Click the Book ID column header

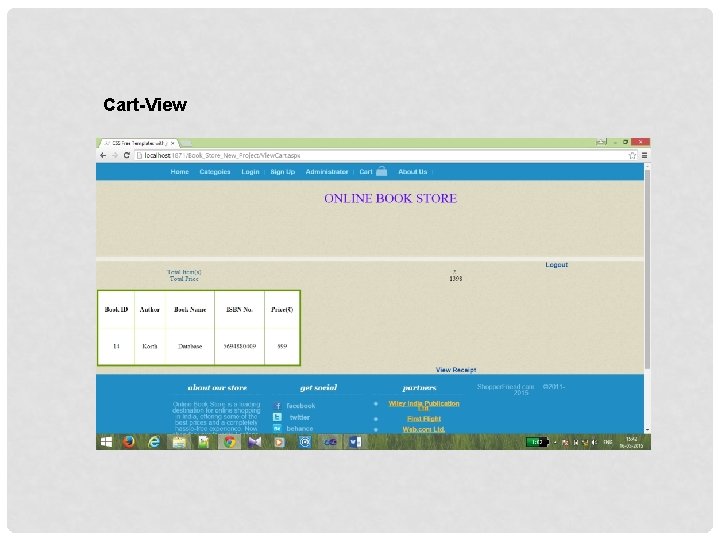point(116,309)
